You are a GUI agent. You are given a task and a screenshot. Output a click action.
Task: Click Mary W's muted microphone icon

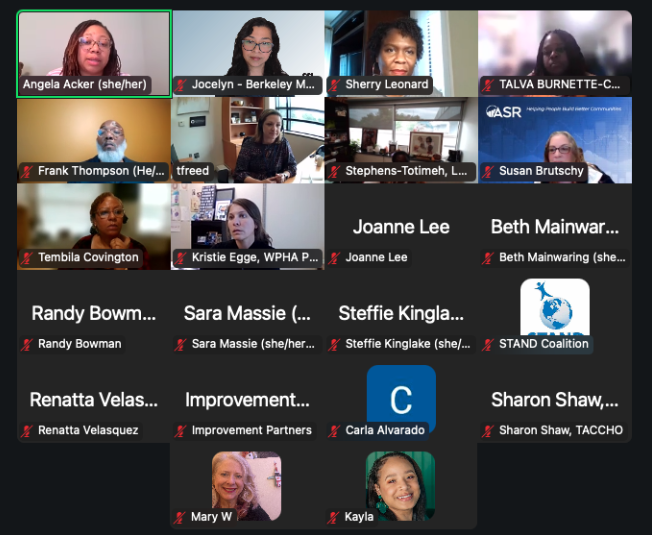(180, 517)
